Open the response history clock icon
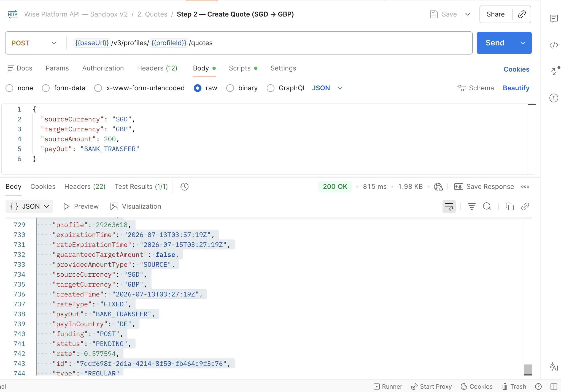The width and height of the screenshot is (561, 392). pyautogui.click(x=184, y=187)
